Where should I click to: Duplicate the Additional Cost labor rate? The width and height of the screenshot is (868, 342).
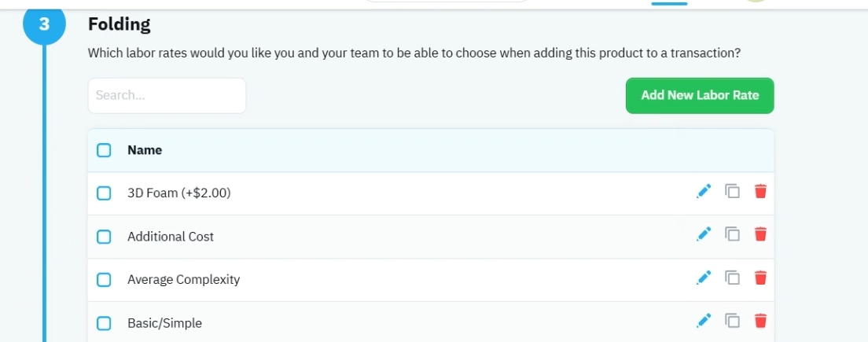click(x=733, y=234)
